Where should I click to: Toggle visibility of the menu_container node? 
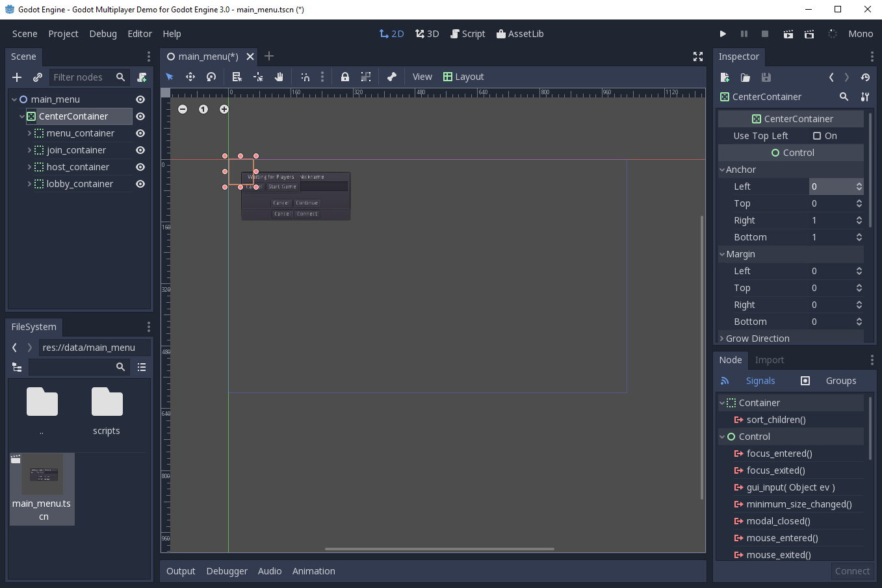pyautogui.click(x=140, y=133)
